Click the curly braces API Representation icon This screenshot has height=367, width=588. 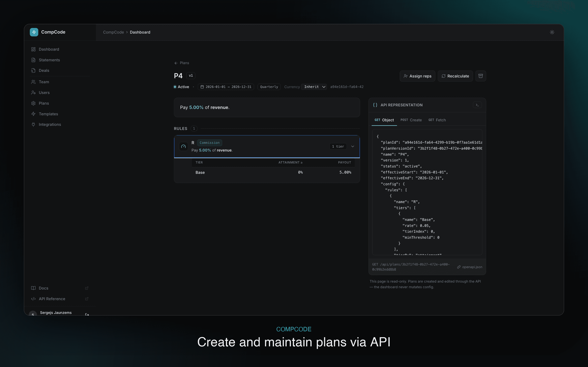pyautogui.click(x=375, y=105)
